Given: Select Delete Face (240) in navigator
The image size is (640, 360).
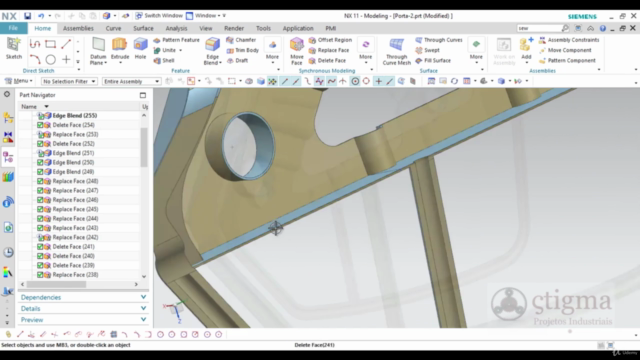Looking at the screenshot, I should tap(73, 256).
